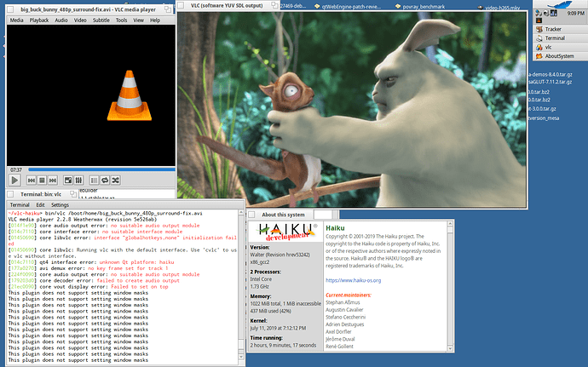Image resolution: width=588 pixels, height=367 pixels.
Task: Close the Terminal: bin: vlc window
Action: pyautogui.click(x=10, y=194)
